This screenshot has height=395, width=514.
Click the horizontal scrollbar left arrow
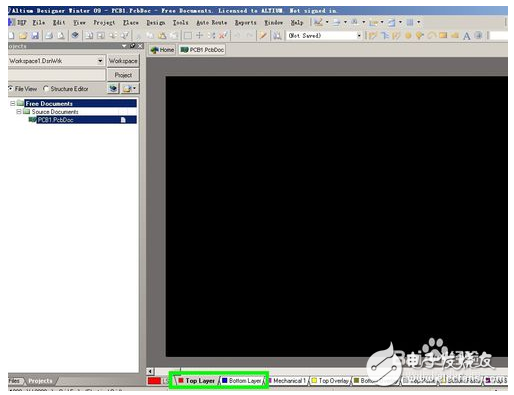[150, 371]
